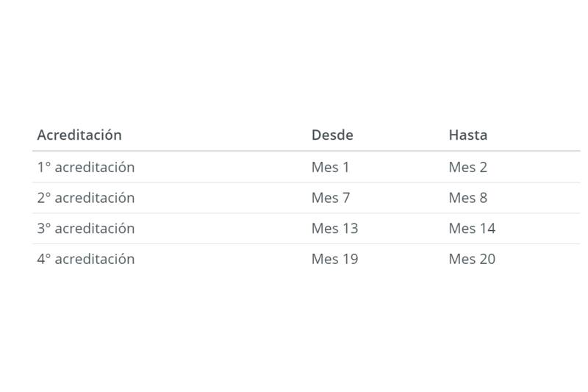Select the 4° acreditación cell
The image size is (588, 392).
tap(86, 259)
